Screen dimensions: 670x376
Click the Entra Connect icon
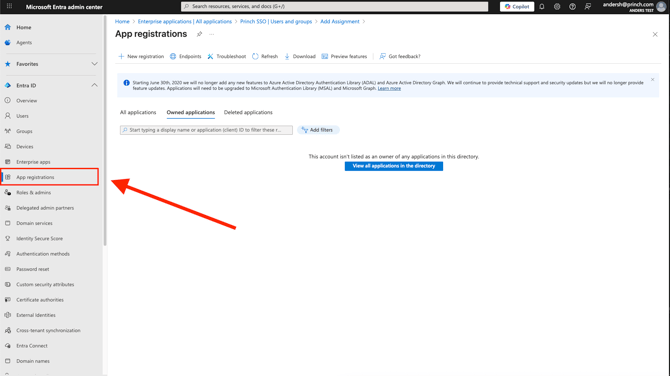[8, 346]
